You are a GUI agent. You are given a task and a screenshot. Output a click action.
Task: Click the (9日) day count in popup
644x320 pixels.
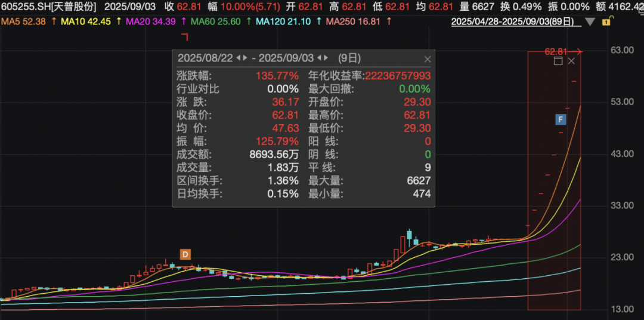[349, 59]
